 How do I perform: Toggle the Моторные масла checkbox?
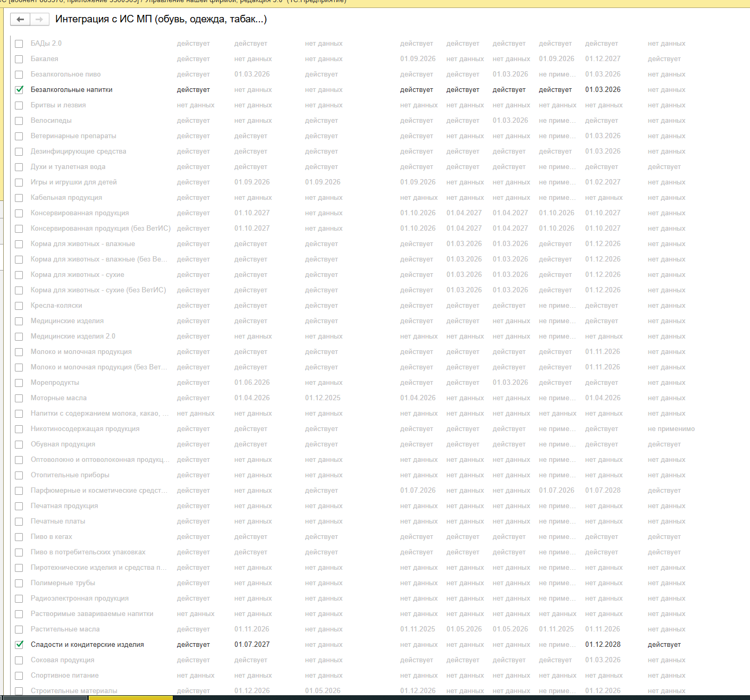(19, 398)
